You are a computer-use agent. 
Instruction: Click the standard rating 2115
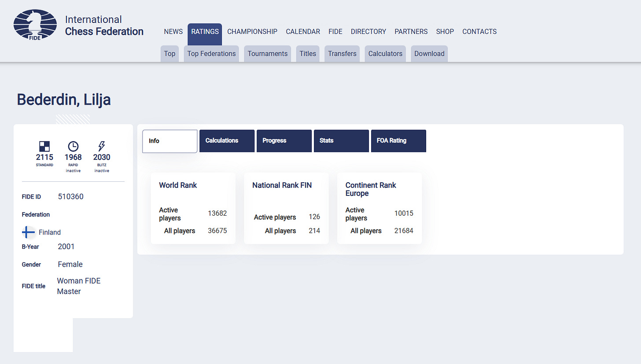[44, 157]
